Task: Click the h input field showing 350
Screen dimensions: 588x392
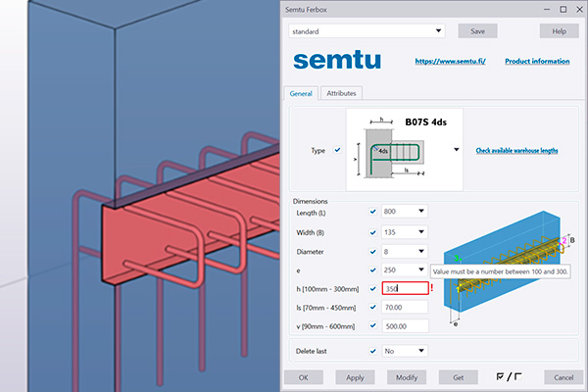Action: pos(405,288)
